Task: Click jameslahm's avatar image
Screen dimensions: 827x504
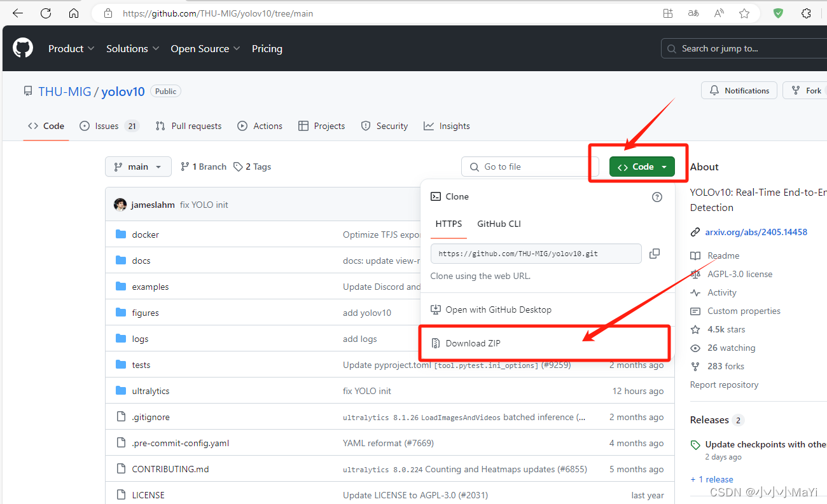Action: pyautogui.click(x=120, y=205)
